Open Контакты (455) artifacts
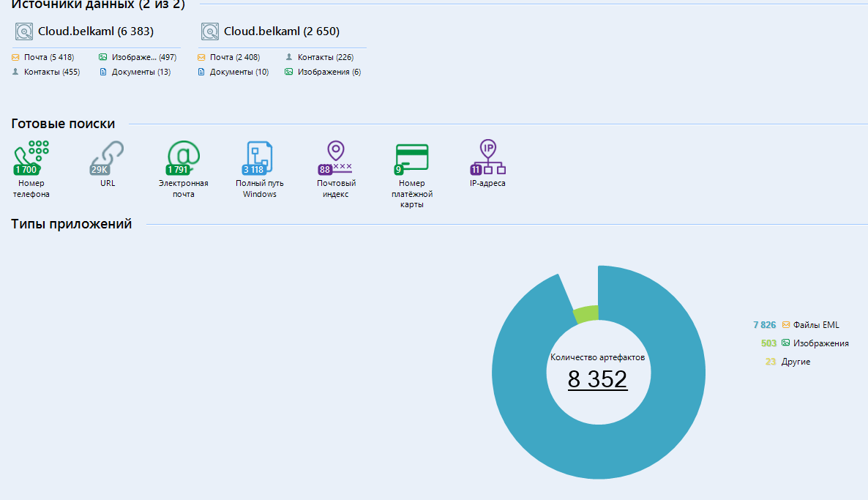 pyautogui.click(x=52, y=72)
